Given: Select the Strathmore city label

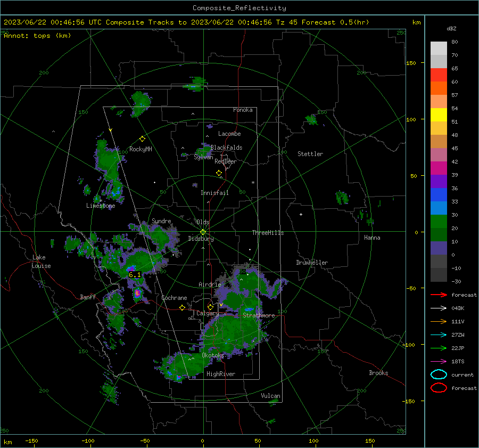Looking at the screenshot, I should tap(259, 315).
